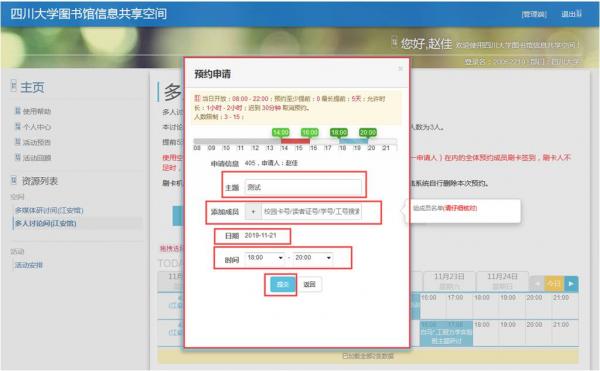Open 使用帮助 in the sidebar
Screen dimensions: 600x371
[x=36, y=111]
